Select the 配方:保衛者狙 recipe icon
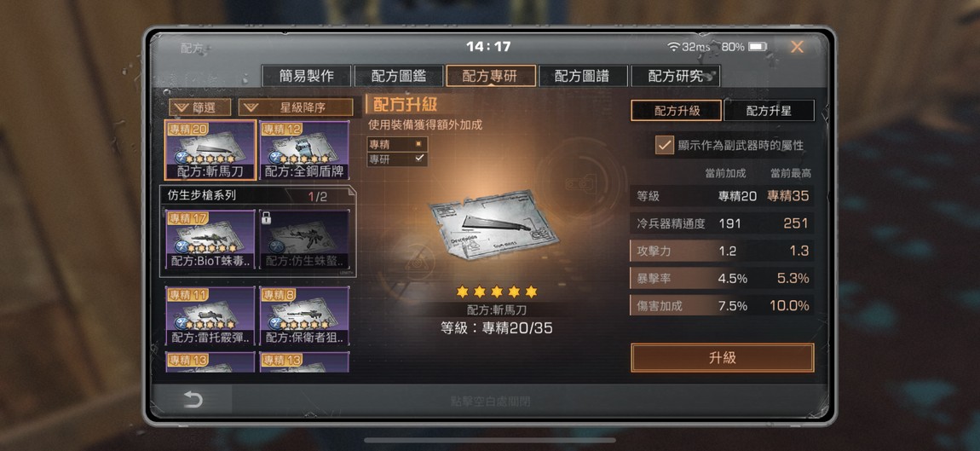 coord(304,316)
